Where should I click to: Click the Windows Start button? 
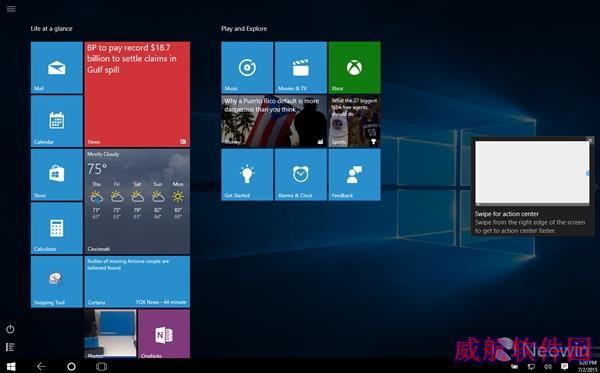[x=11, y=366]
